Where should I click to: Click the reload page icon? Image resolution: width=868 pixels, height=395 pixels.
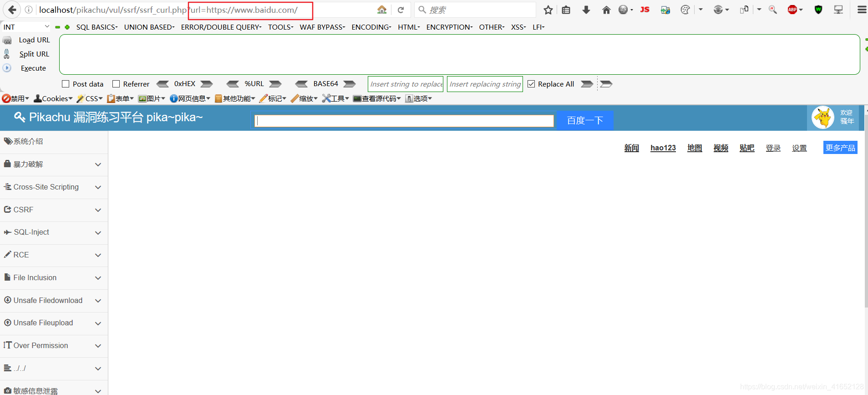pyautogui.click(x=401, y=10)
